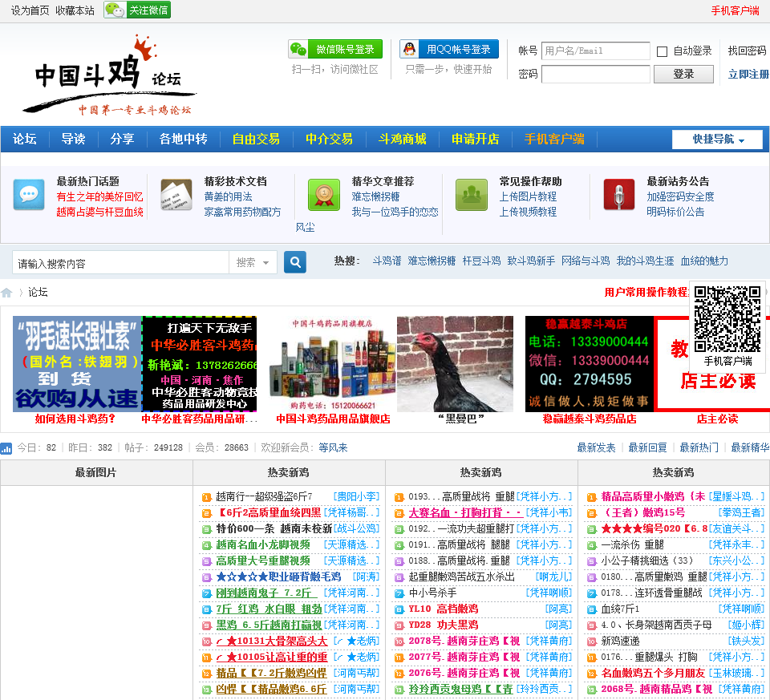The width and height of the screenshot is (770, 700).
Task: Open the post 中小号杀手
Action: (x=432, y=593)
